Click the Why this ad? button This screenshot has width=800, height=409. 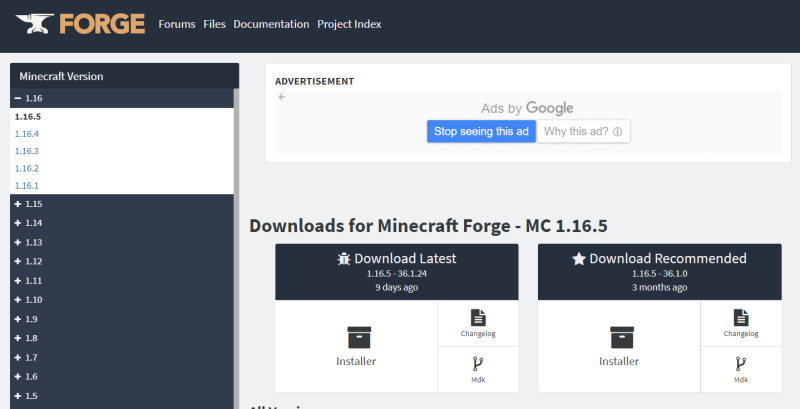pos(583,132)
